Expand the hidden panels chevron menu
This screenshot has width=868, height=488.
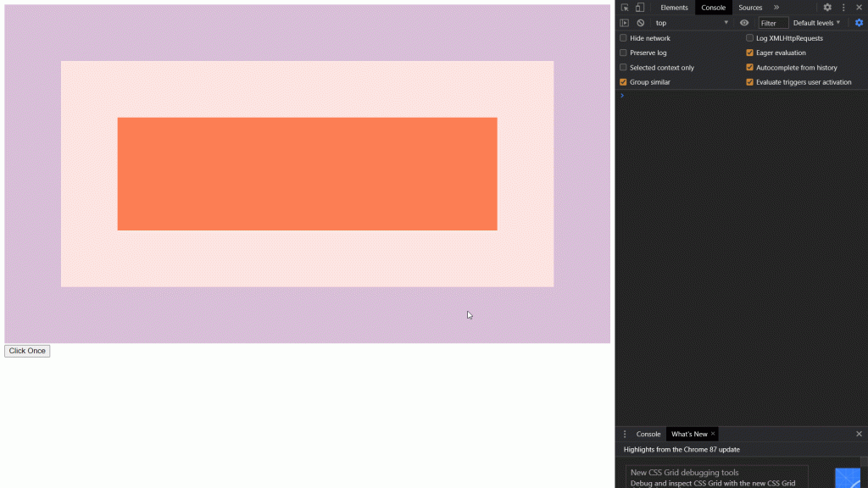click(x=776, y=8)
